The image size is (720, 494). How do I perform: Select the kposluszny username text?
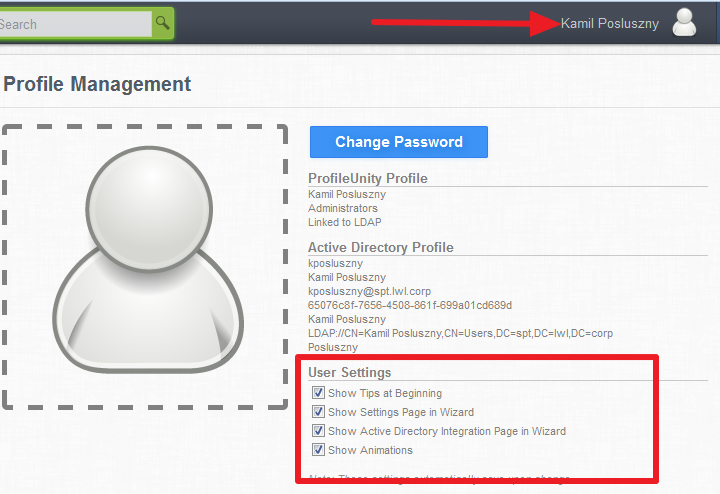click(336, 264)
